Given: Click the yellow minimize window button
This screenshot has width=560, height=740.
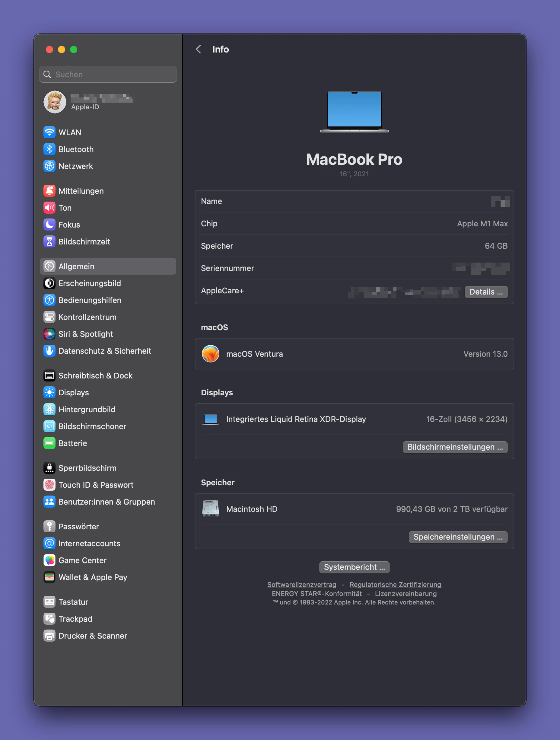Looking at the screenshot, I should click(62, 49).
